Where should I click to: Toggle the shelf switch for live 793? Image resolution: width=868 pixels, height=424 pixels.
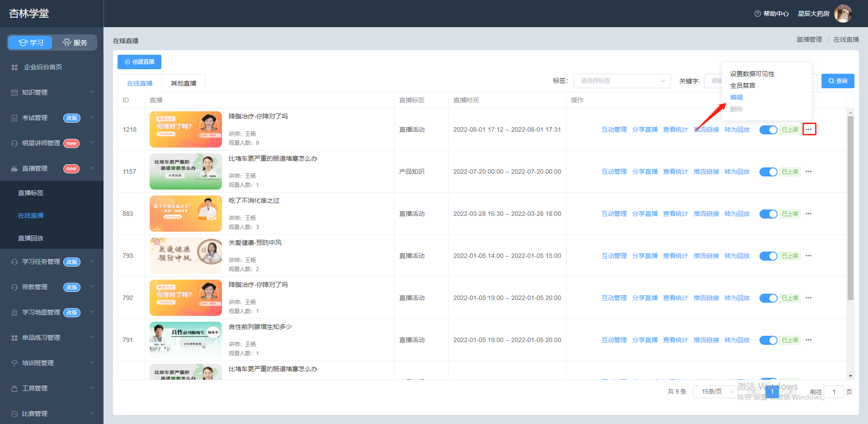[768, 256]
